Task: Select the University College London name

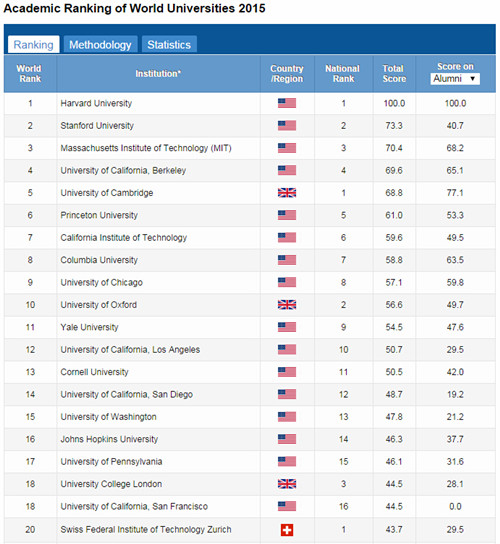Action: pyautogui.click(x=111, y=484)
